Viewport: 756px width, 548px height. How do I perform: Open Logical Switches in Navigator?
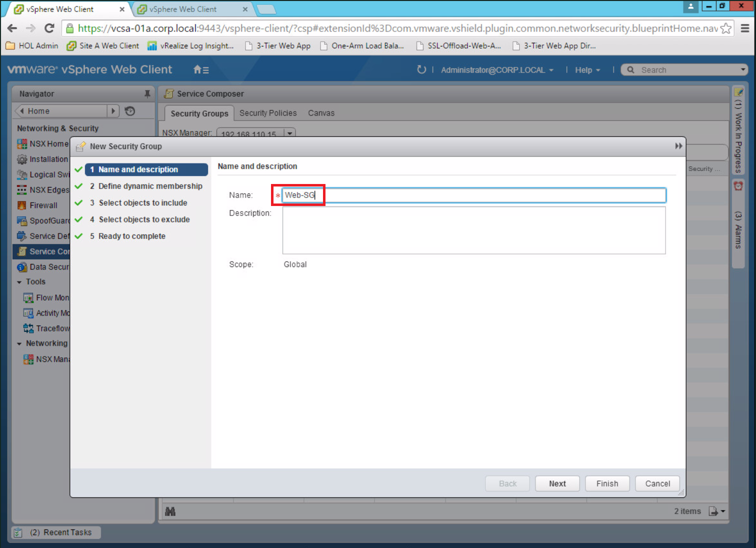click(42, 174)
